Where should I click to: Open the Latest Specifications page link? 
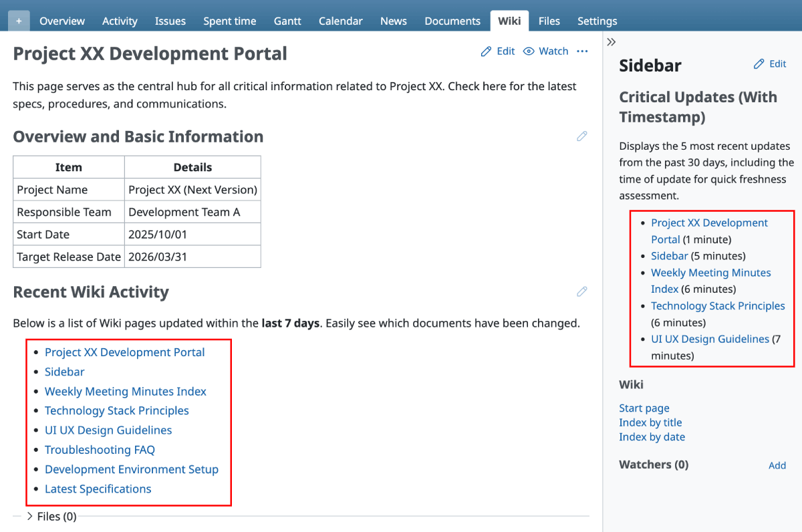[x=98, y=489]
